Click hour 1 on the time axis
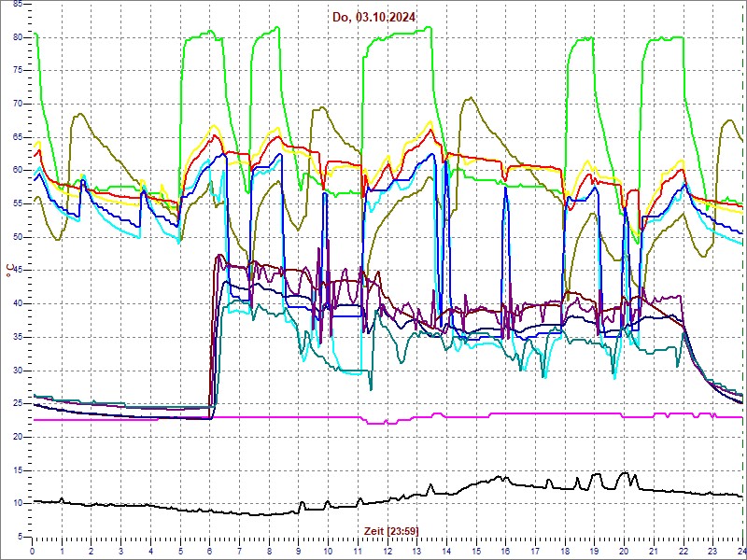This screenshot has width=747, height=560. (62, 551)
